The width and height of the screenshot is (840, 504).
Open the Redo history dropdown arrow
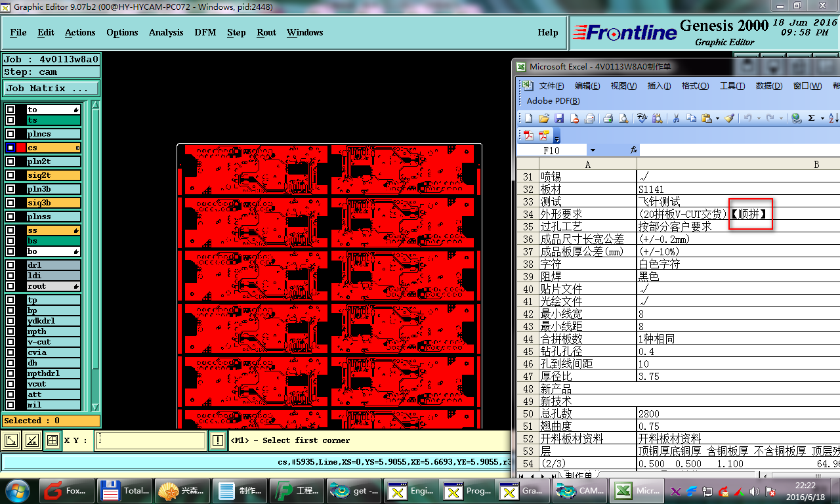(781, 119)
